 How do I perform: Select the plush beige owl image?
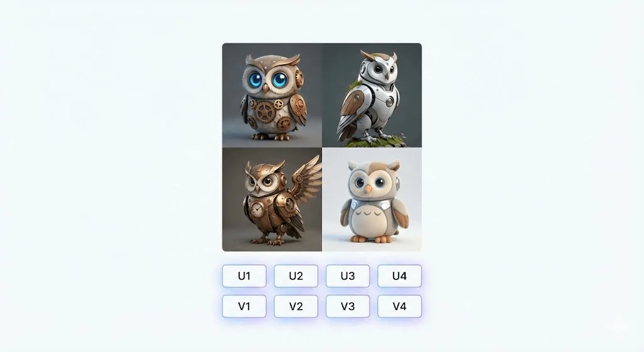[372, 200]
